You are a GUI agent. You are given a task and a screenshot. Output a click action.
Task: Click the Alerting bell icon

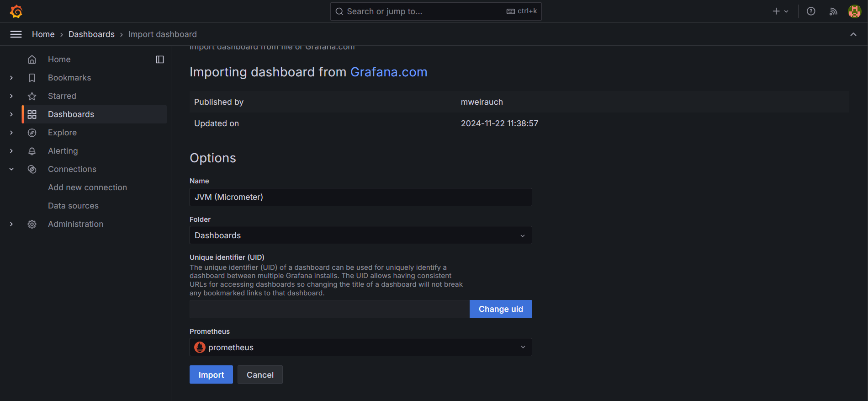pos(32,151)
